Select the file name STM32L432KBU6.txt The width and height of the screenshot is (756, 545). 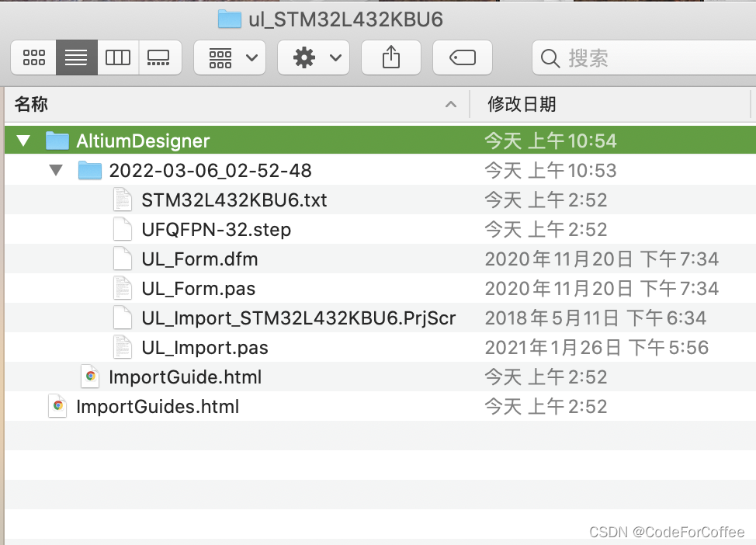(234, 200)
